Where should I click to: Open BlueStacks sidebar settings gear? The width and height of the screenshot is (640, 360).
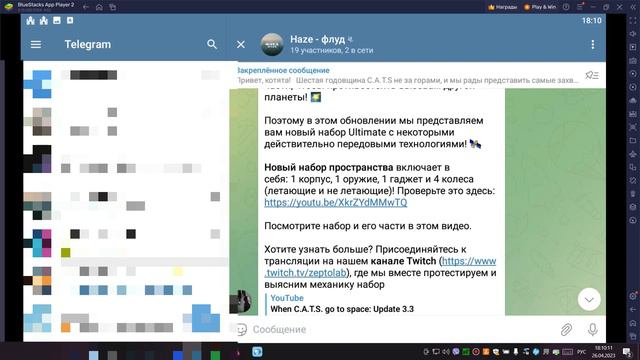point(633,296)
